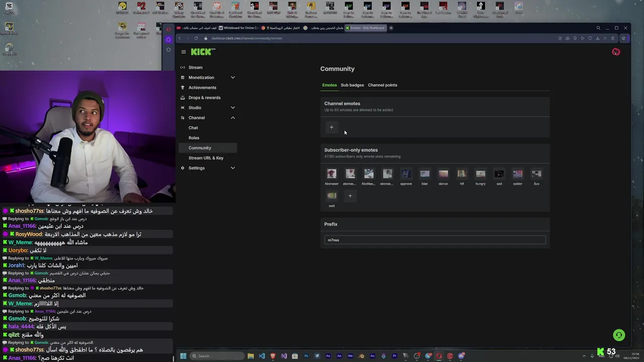
Task: Click the browser tab search icon
Action: [598, 28]
